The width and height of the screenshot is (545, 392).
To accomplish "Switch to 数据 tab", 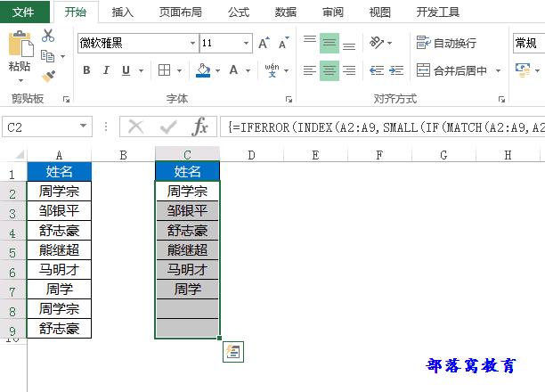I will 285,12.
